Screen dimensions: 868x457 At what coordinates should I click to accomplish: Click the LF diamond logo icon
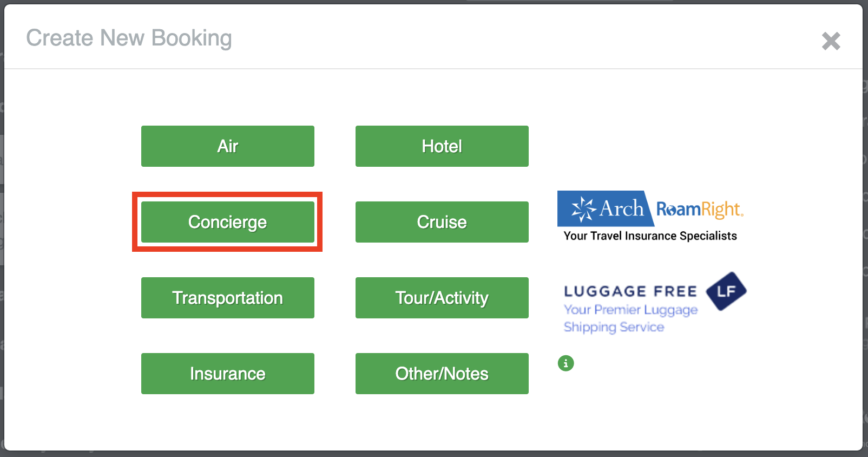point(726,291)
